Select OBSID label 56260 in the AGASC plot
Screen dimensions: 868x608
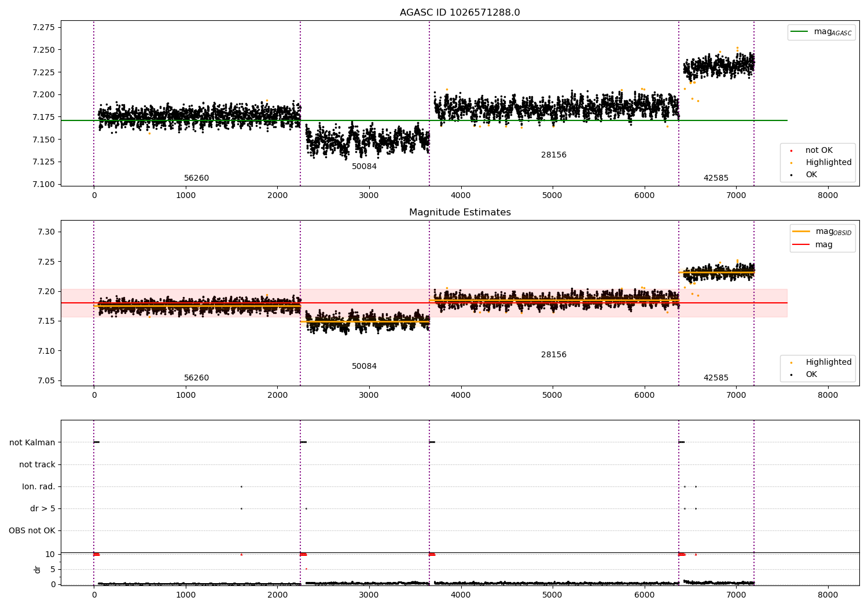[196, 178]
